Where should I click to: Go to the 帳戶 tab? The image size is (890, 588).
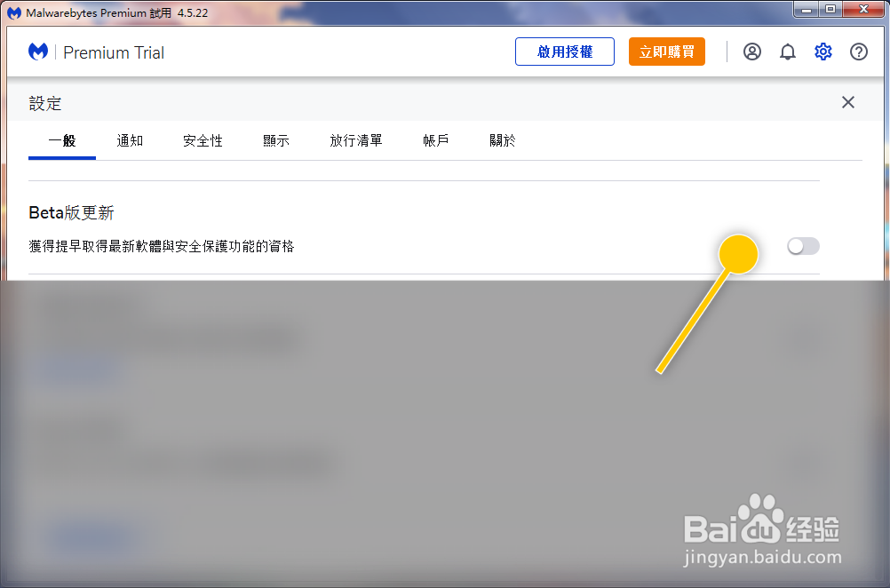click(x=436, y=140)
